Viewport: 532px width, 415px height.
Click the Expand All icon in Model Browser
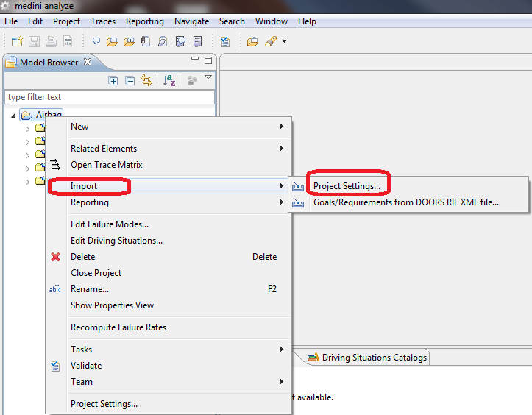(x=113, y=81)
